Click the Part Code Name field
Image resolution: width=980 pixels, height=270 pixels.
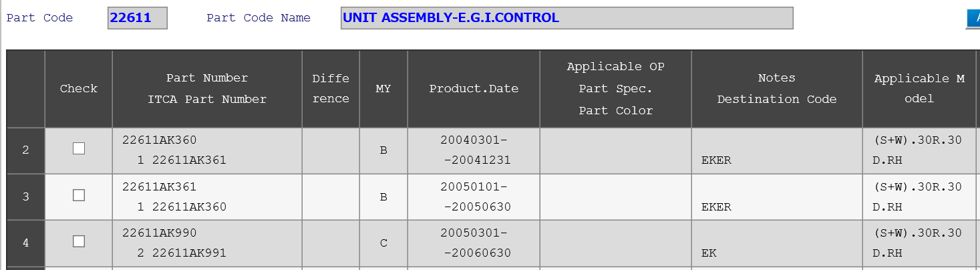coord(566,18)
